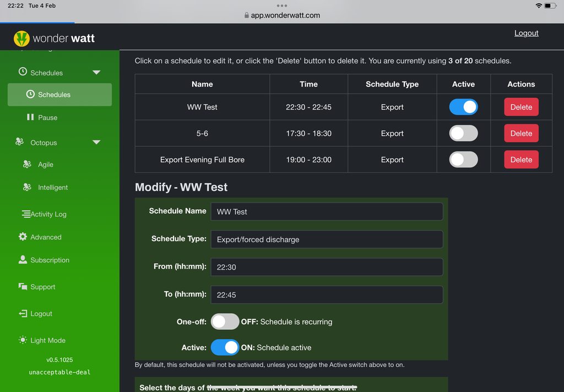
Task: Collapse the Schedules sidebar section
Action: pos(96,73)
